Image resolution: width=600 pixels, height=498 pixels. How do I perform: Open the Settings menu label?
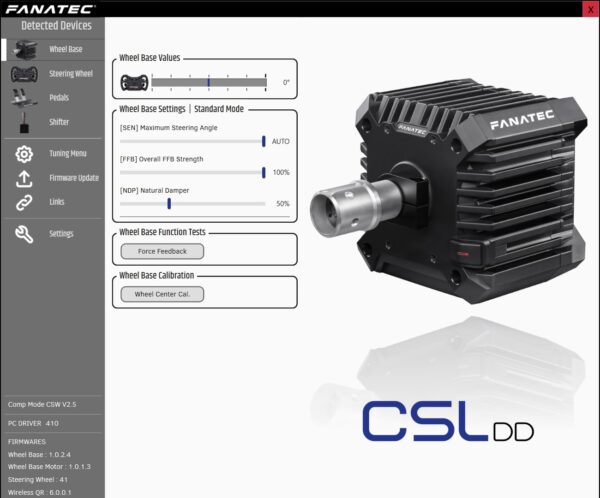[61, 233]
